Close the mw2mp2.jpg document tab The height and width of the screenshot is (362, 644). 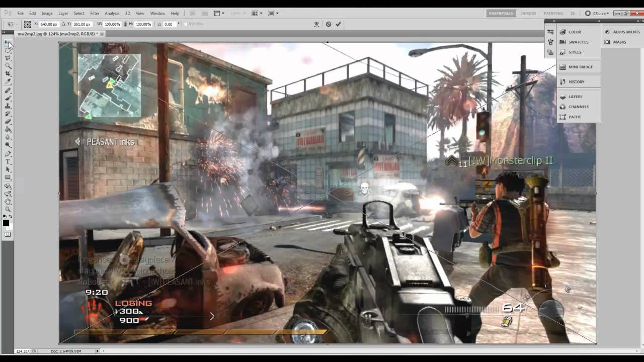click(102, 34)
